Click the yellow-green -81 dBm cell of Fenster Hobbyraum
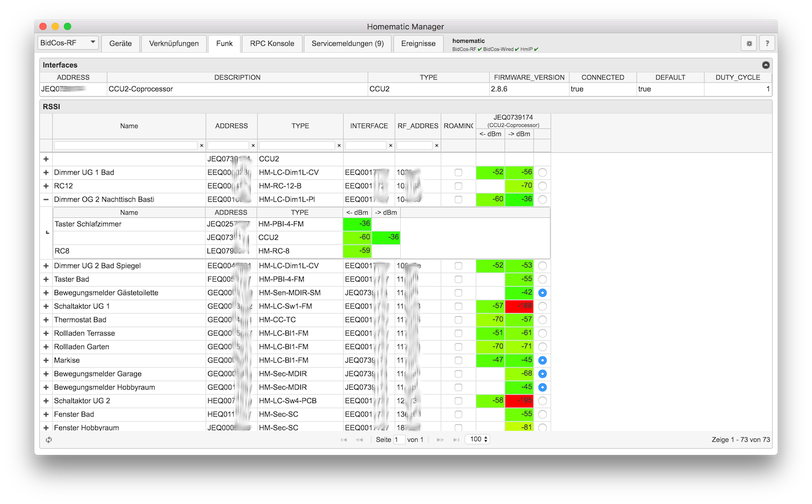The width and height of the screenshot is (812, 504). coord(519,427)
